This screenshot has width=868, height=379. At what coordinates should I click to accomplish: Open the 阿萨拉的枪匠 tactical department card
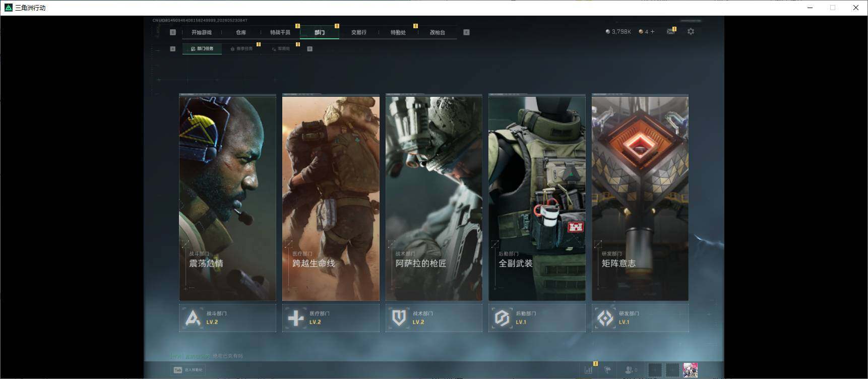click(434, 198)
